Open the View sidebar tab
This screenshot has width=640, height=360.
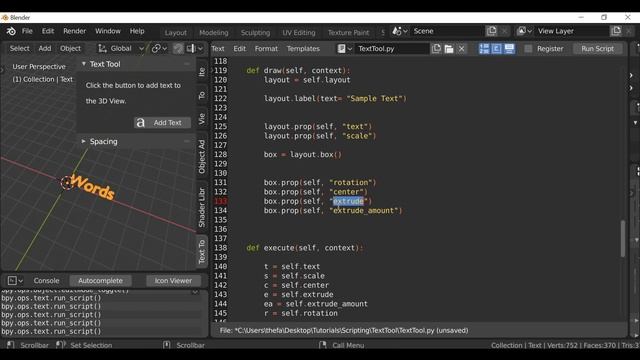tap(202, 119)
